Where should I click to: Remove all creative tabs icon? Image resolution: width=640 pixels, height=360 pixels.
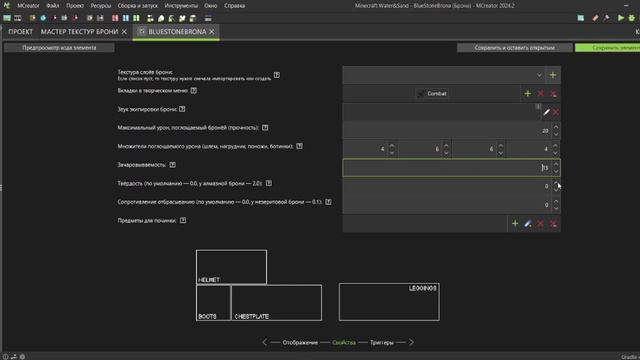(x=553, y=94)
